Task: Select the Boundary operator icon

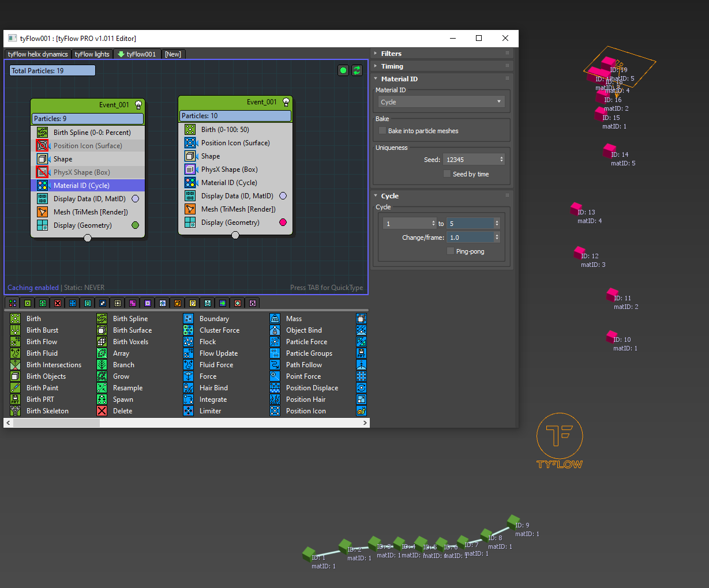Action: point(189,319)
